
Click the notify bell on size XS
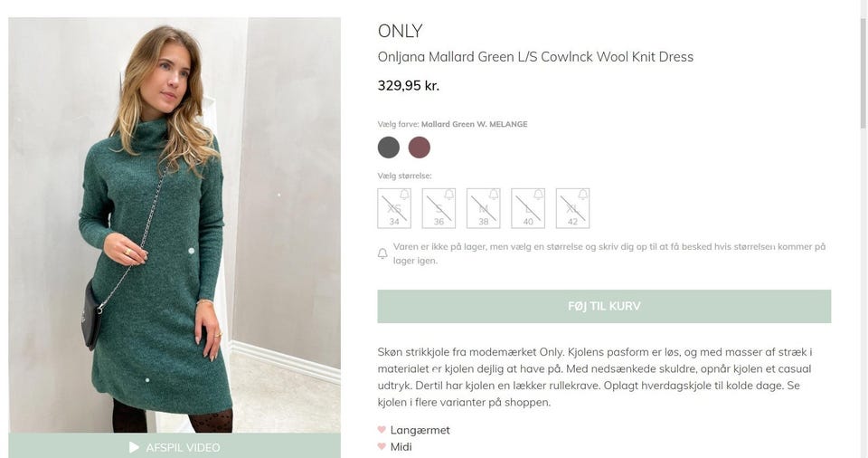pyautogui.click(x=404, y=195)
